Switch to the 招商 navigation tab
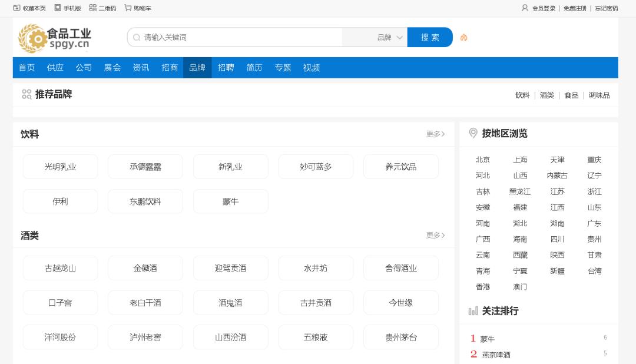Viewport: 636px width, 364px height. pyautogui.click(x=170, y=68)
